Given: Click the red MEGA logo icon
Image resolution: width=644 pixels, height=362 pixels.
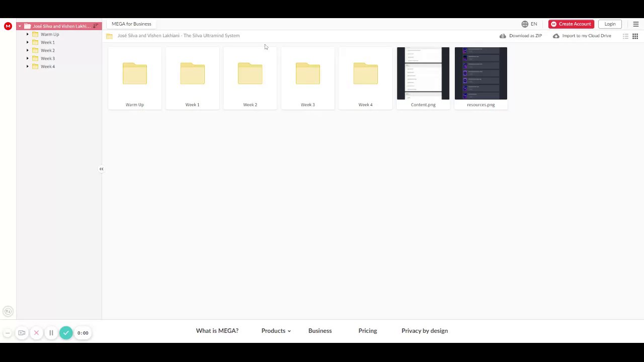Looking at the screenshot, I should point(8,26).
